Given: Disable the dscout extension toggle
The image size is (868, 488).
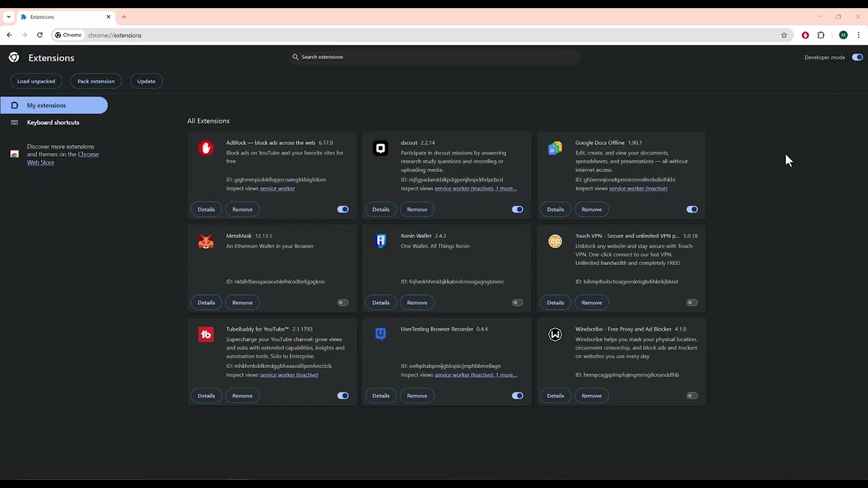Looking at the screenshot, I should tap(517, 209).
